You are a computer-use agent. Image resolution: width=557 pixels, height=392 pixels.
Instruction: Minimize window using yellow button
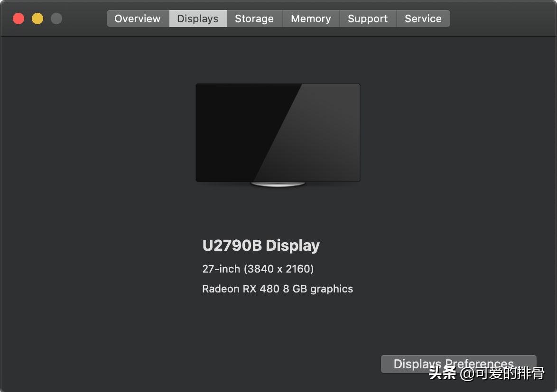click(x=37, y=18)
